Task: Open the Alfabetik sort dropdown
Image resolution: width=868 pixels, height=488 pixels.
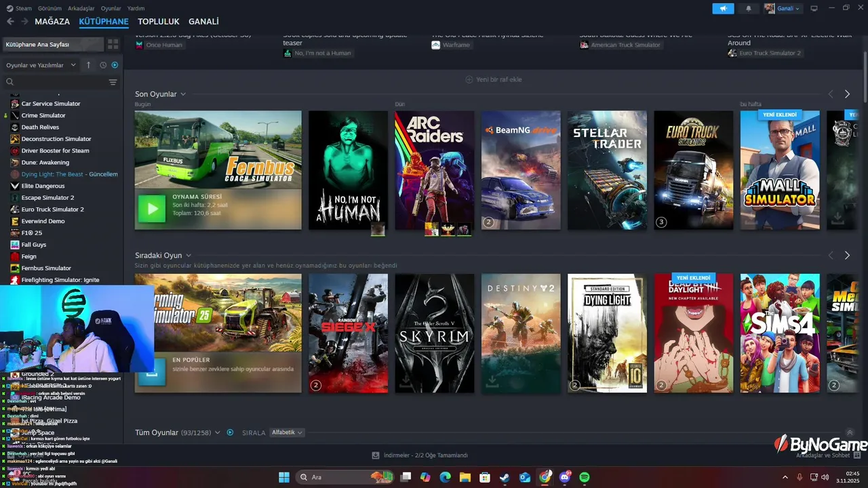Action: coord(287,432)
